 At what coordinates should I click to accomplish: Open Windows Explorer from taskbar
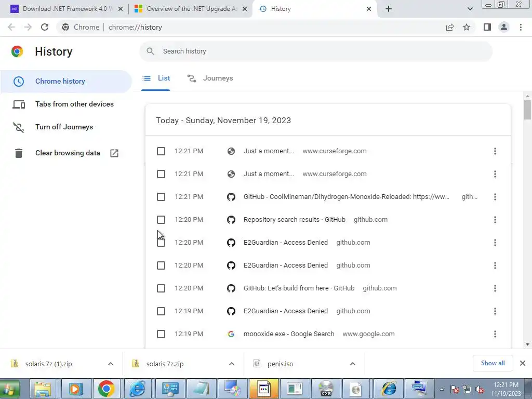pos(43,389)
